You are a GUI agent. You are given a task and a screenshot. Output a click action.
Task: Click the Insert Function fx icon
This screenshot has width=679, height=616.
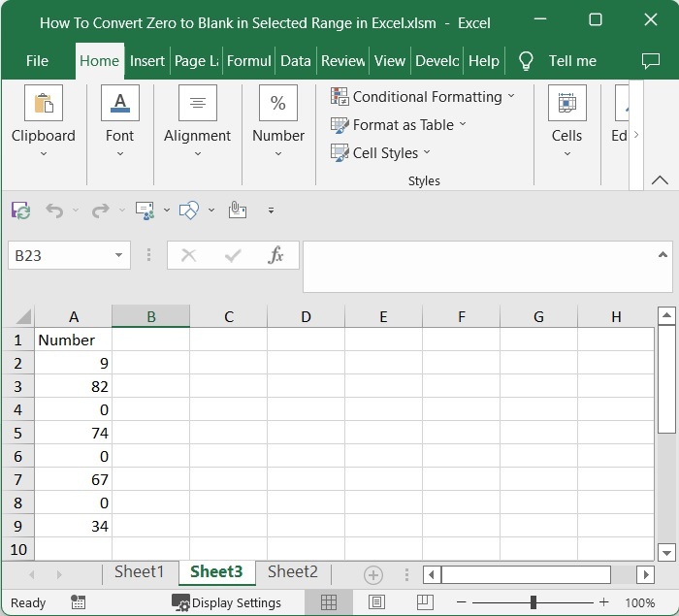(x=275, y=255)
